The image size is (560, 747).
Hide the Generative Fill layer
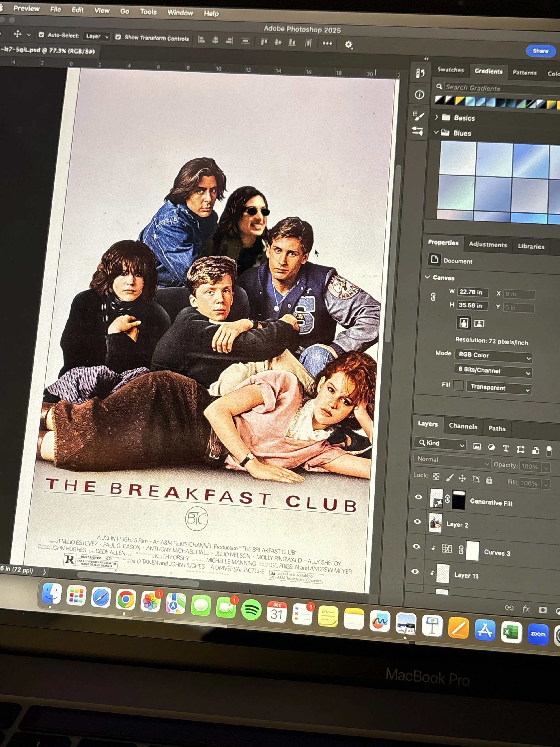pyautogui.click(x=418, y=497)
